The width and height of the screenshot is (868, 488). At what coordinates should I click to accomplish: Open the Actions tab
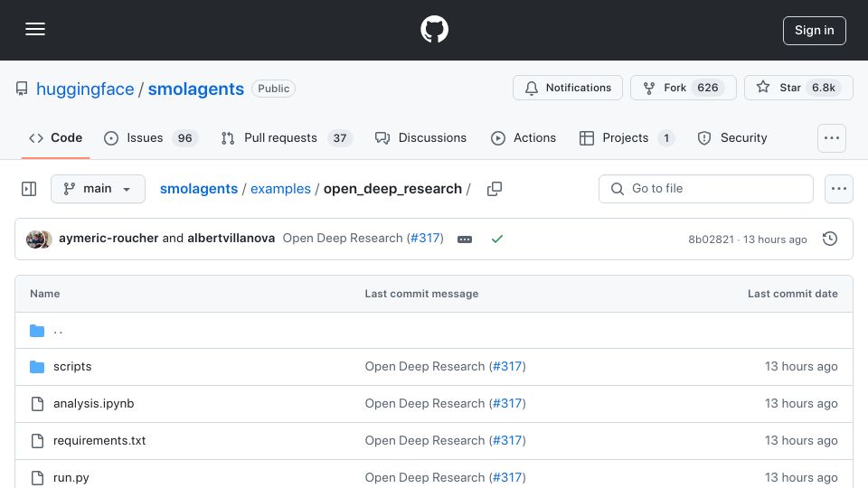tap(524, 137)
